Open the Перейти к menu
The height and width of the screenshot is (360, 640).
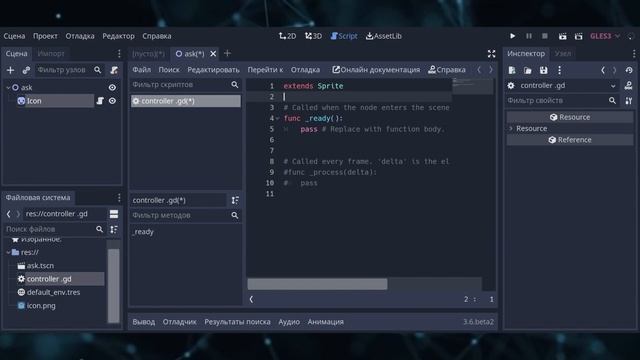pyautogui.click(x=265, y=70)
